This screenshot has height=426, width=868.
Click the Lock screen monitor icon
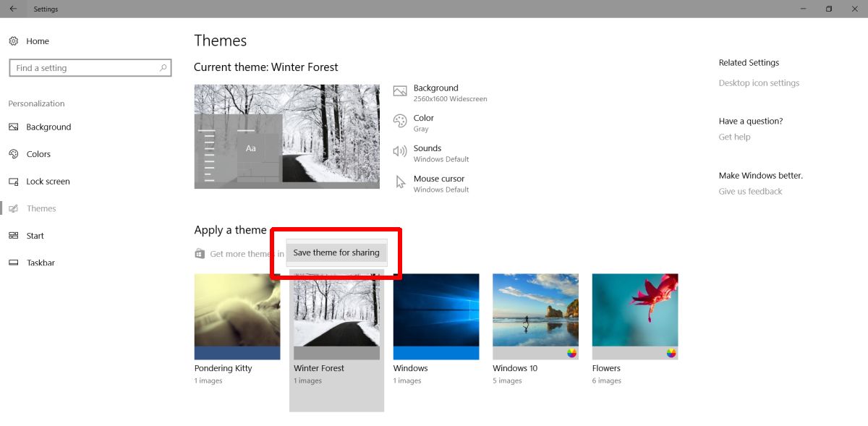pyautogui.click(x=13, y=182)
